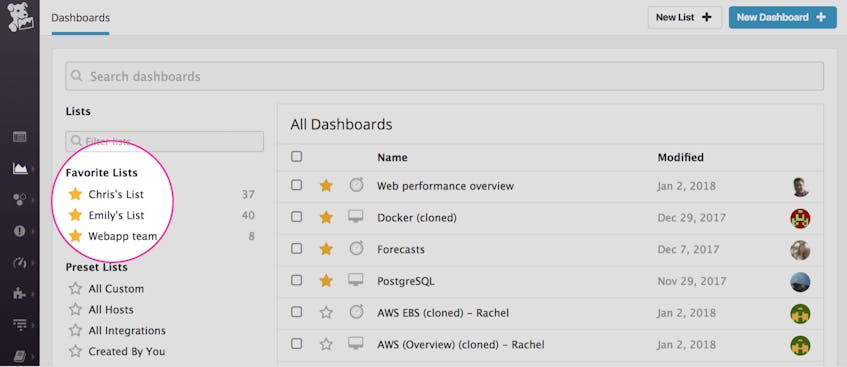
Task: Click the New Dashboard button
Action: pos(782,17)
